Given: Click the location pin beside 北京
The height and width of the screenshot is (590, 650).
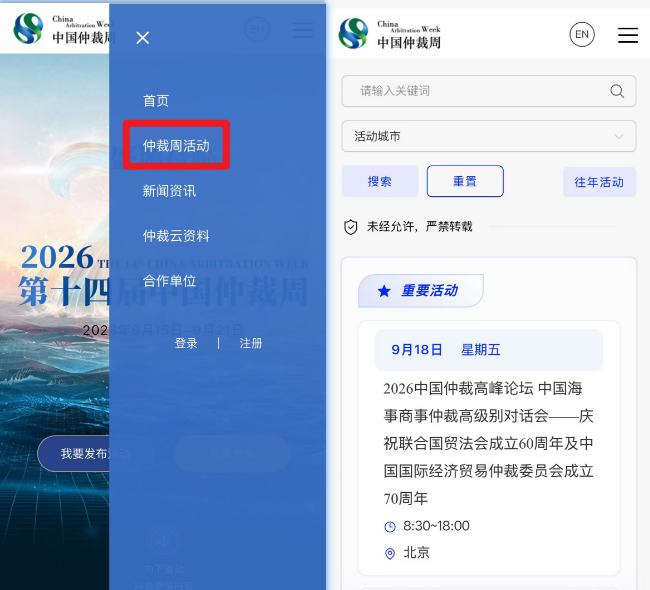Looking at the screenshot, I should pos(390,554).
